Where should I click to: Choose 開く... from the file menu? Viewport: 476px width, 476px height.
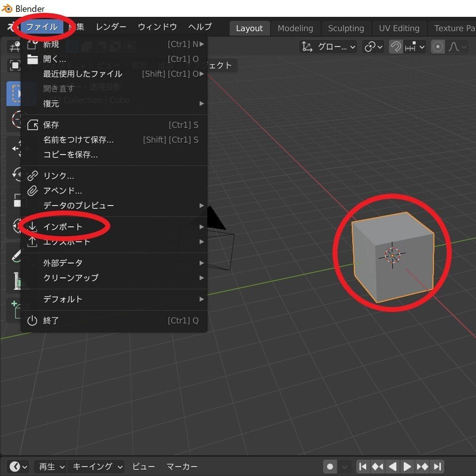[x=114, y=59]
